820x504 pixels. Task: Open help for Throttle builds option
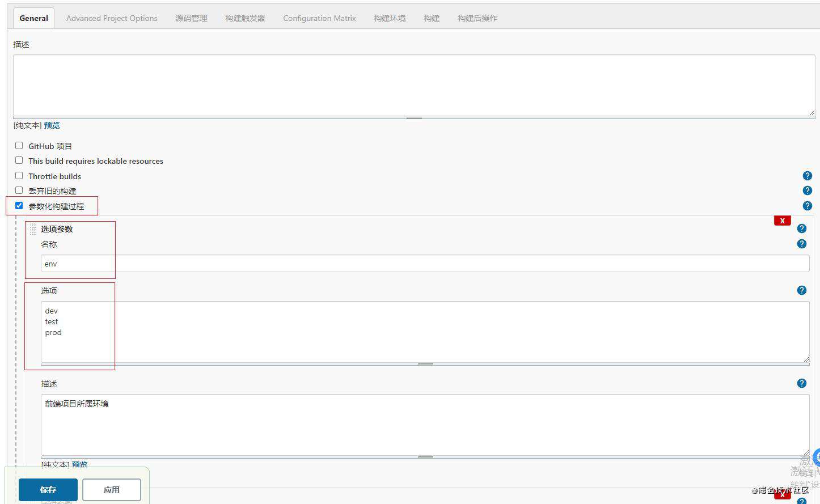tap(808, 176)
